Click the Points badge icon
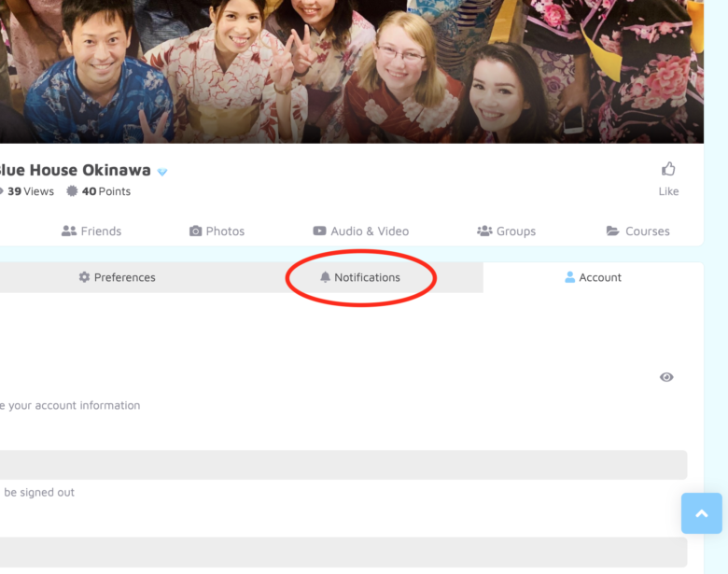Screen dimensions: 728x574 [x=72, y=191]
